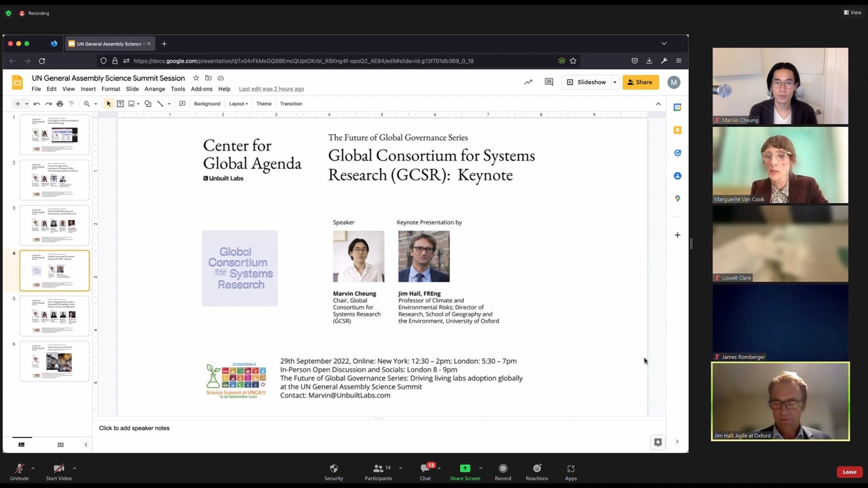Bookmark this page with the star
The image size is (868, 488).
click(573, 61)
